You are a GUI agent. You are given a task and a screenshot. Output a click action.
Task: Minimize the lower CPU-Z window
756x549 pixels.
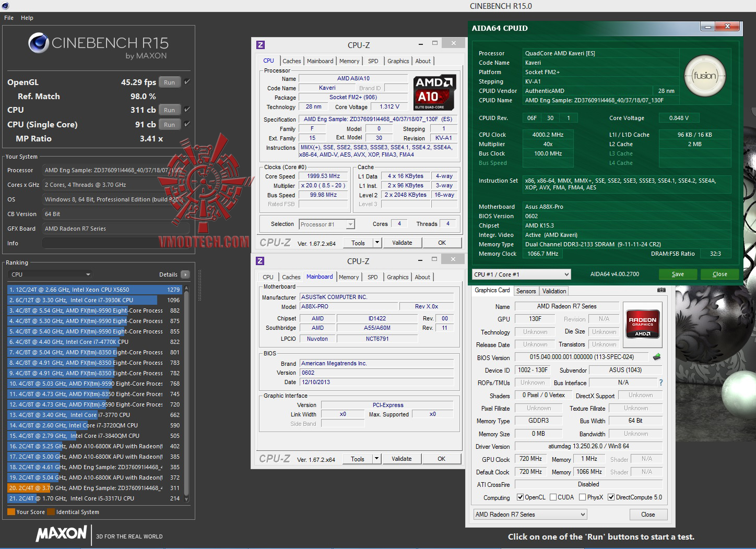point(420,260)
